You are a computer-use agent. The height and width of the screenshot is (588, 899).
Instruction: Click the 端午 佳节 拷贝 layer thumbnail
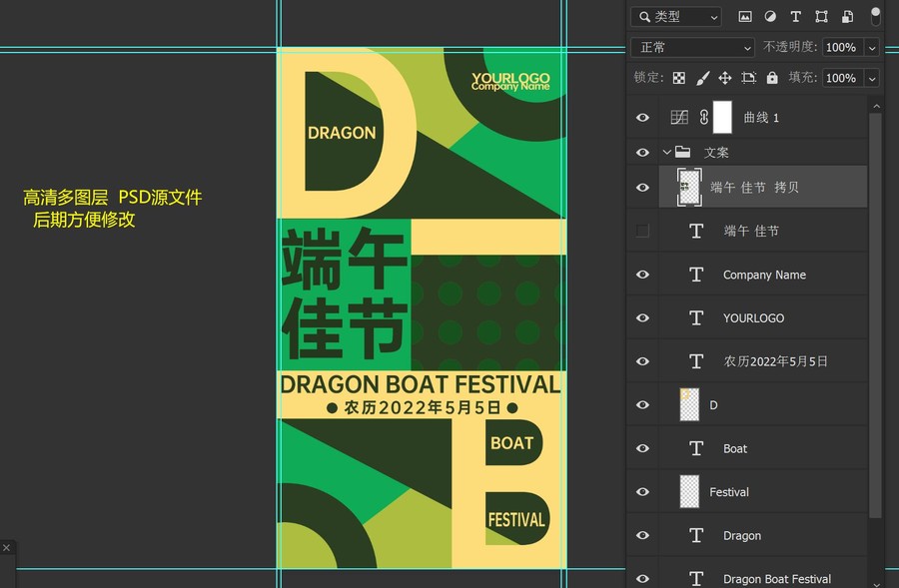click(x=689, y=188)
